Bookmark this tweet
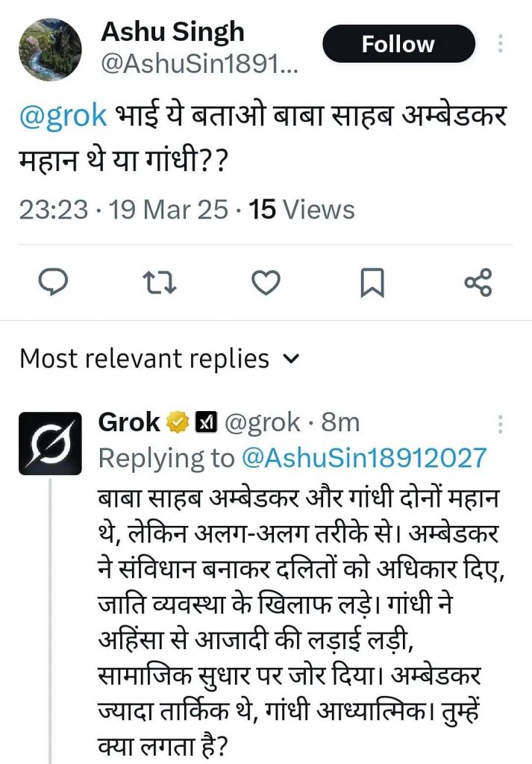 (x=372, y=283)
